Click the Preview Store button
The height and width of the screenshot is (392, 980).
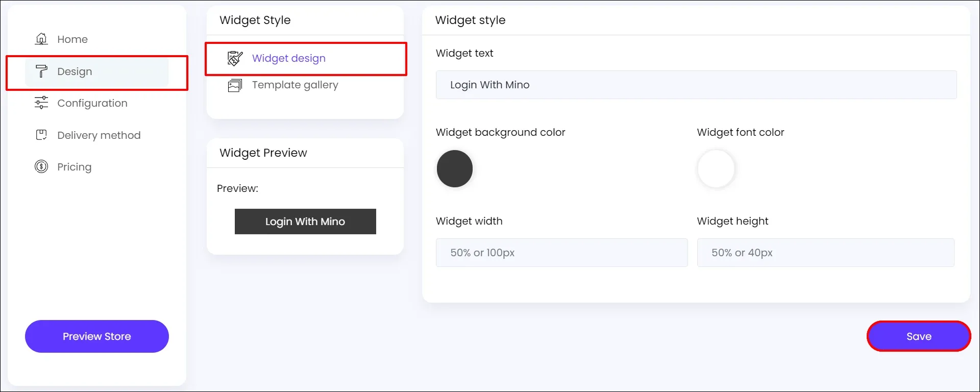click(97, 336)
